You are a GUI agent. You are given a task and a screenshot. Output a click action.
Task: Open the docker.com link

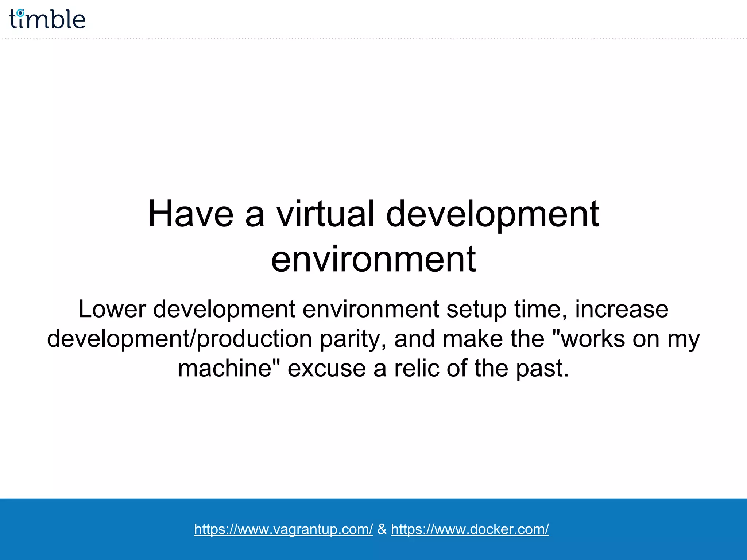point(470,529)
